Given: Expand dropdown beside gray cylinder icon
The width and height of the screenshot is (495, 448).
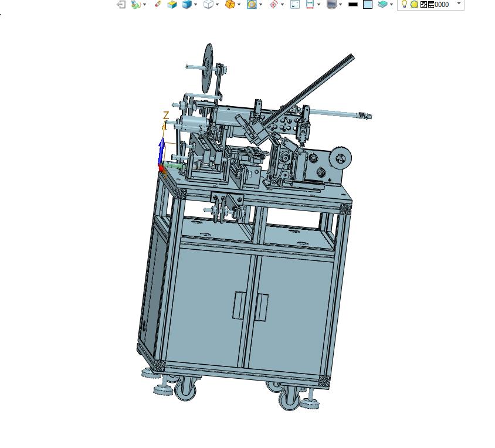Looking at the screenshot, I should point(340,5).
